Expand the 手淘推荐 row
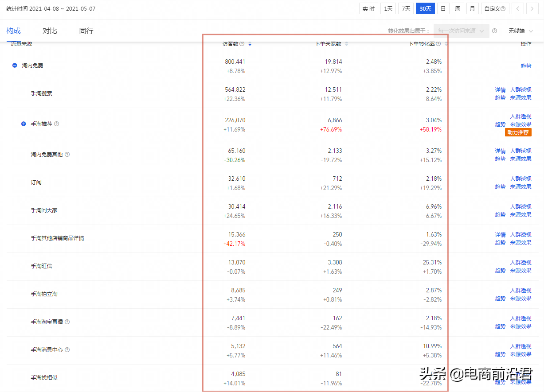This screenshot has width=544, height=392. pyautogui.click(x=24, y=124)
